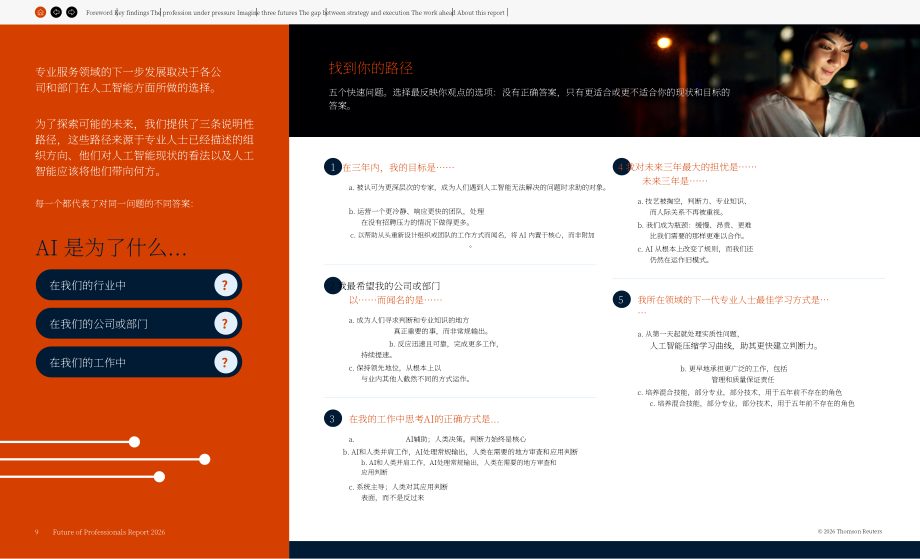Go to Imagine three futures section

point(267,12)
